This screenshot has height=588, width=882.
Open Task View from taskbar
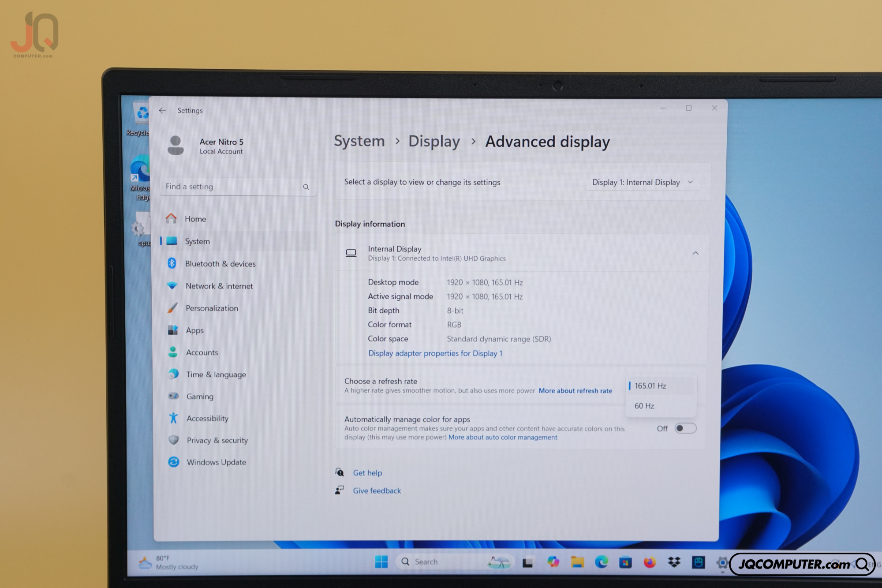coord(527,562)
